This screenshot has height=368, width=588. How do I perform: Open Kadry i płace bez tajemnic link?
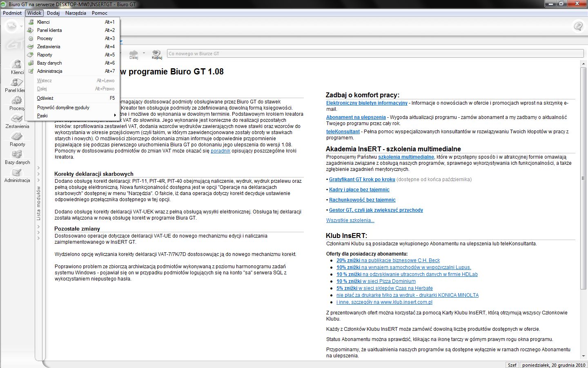[359, 190]
